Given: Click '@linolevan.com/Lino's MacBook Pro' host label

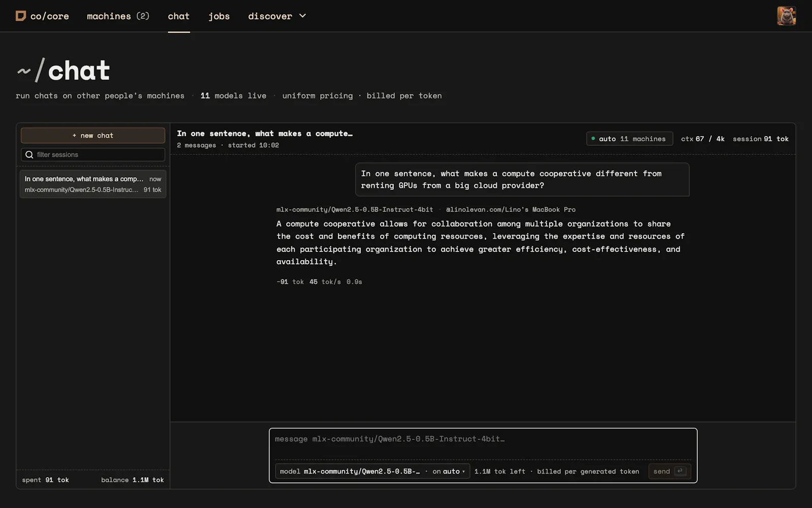Looking at the screenshot, I should coord(511,209).
